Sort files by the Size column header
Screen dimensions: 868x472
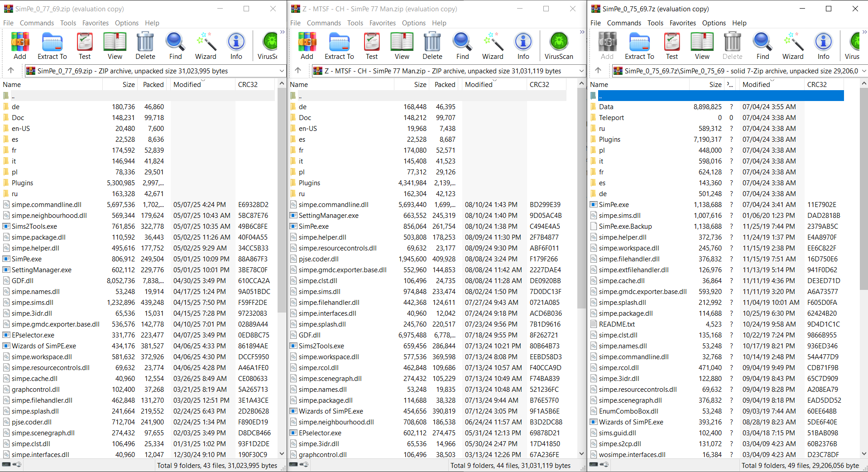pyautogui.click(x=128, y=84)
